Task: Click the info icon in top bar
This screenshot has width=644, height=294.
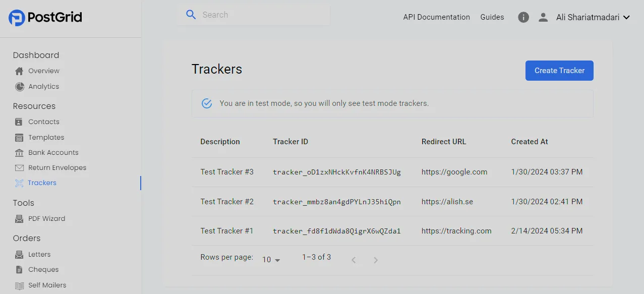Action: click(523, 17)
